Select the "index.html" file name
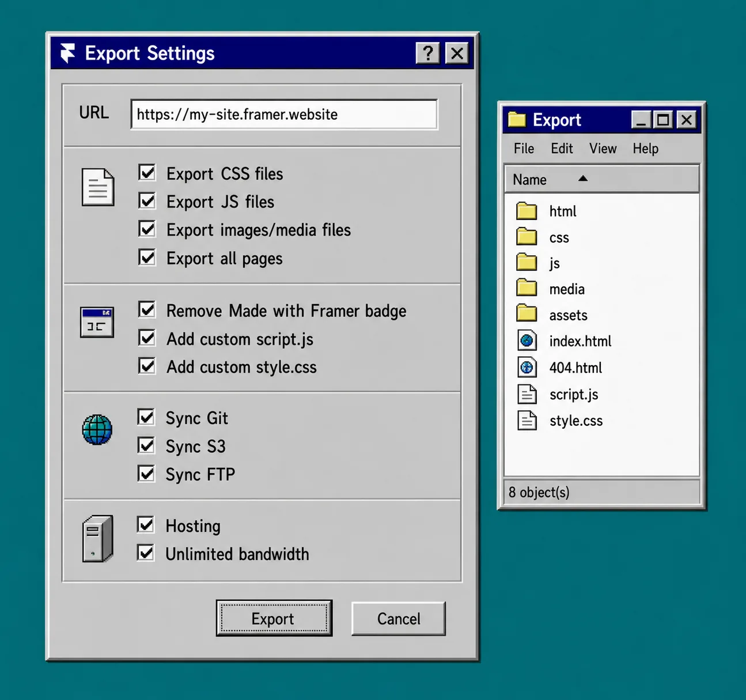Screen dimensions: 746x700 pos(580,341)
